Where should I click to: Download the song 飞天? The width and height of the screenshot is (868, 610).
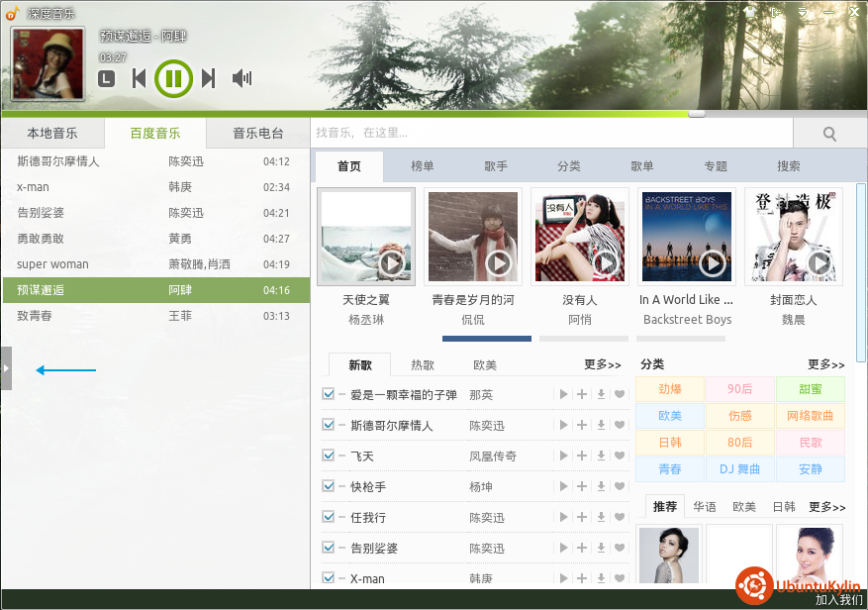click(x=601, y=456)
